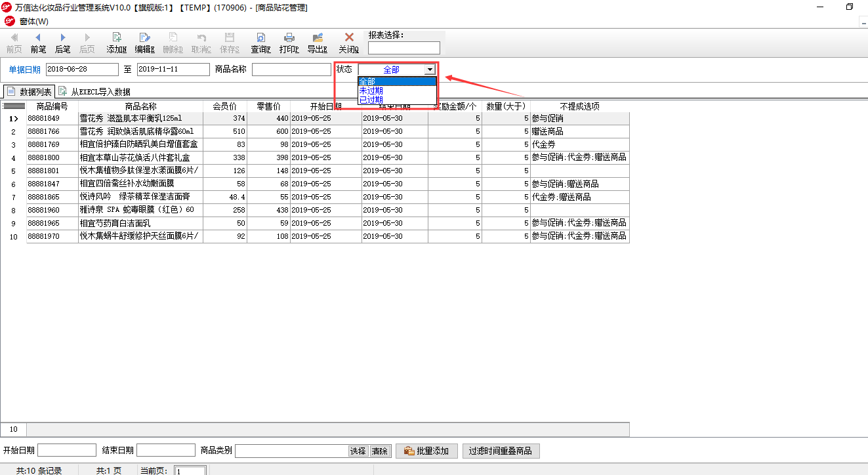
Task: Go to last page with 后页 button
Action: coord(87,43)
